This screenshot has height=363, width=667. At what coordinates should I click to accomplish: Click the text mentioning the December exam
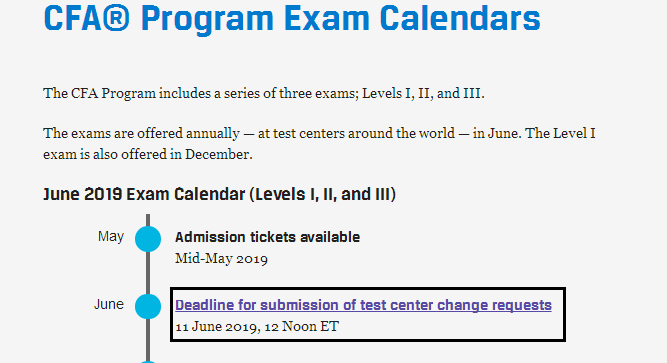[x=148, y=154]
